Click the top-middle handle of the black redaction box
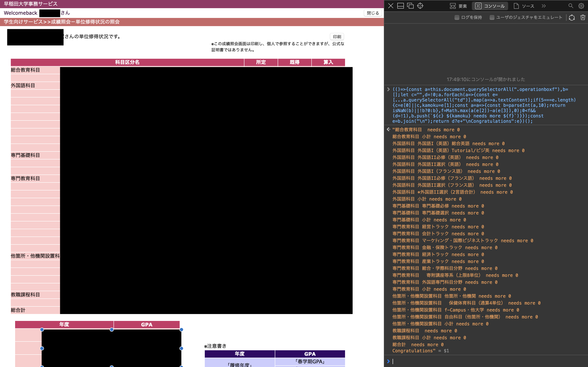 (x=111, y=330)
